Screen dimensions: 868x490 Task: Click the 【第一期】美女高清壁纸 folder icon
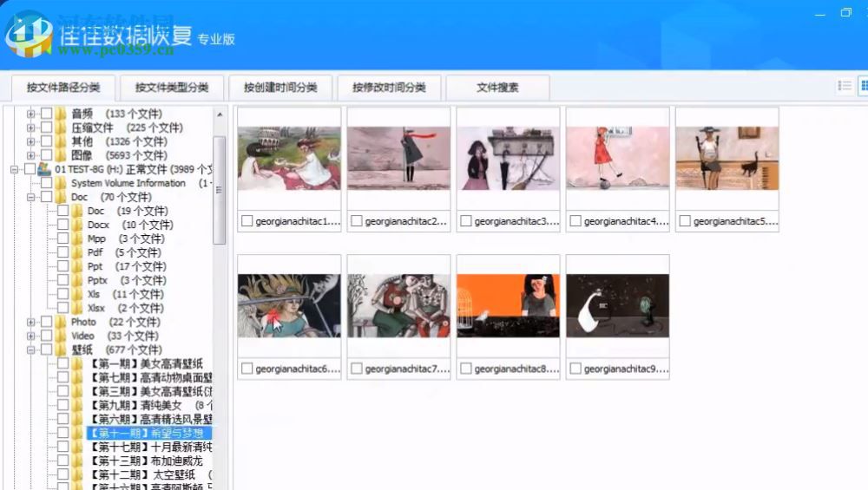pos(77,363)
